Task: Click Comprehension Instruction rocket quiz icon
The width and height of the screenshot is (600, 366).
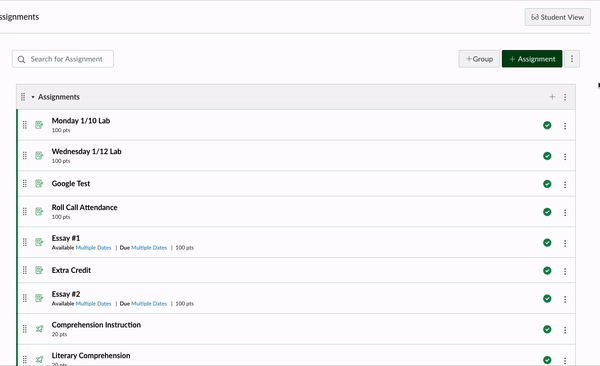Action: point(39,328)
